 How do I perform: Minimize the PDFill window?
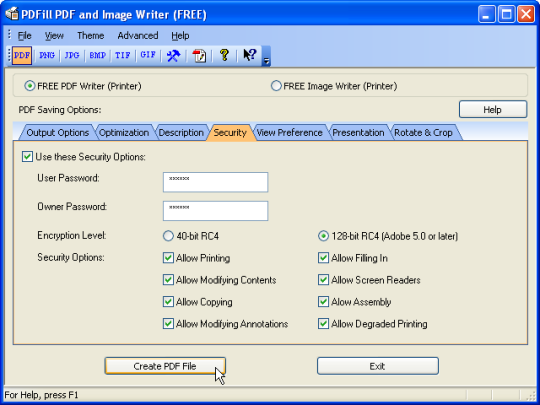click(486, 14)
